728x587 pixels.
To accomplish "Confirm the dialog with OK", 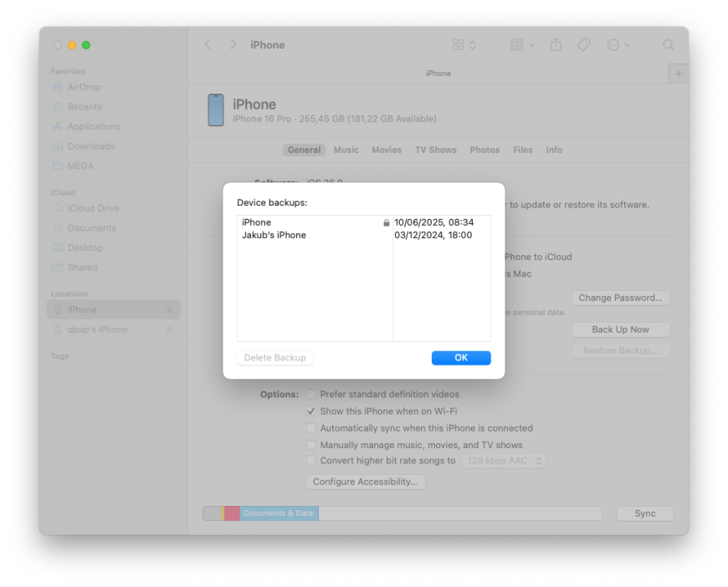I will click(x=461, y=358).
